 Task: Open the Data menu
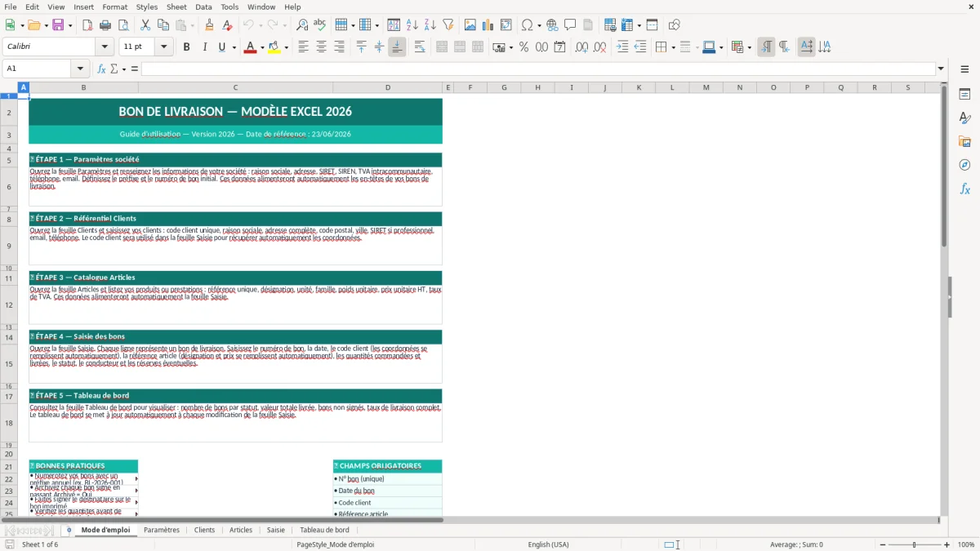click(203, 7)
